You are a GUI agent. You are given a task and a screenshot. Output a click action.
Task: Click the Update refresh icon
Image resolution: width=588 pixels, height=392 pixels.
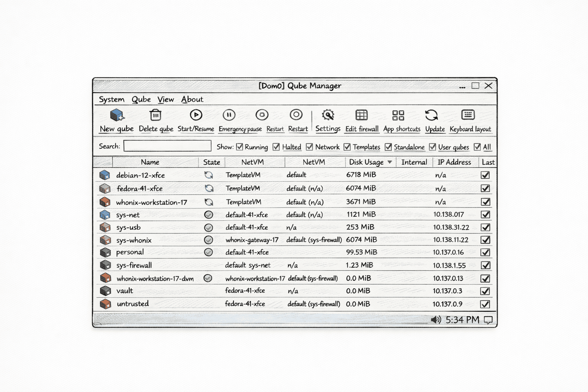[x=431, y=115]
